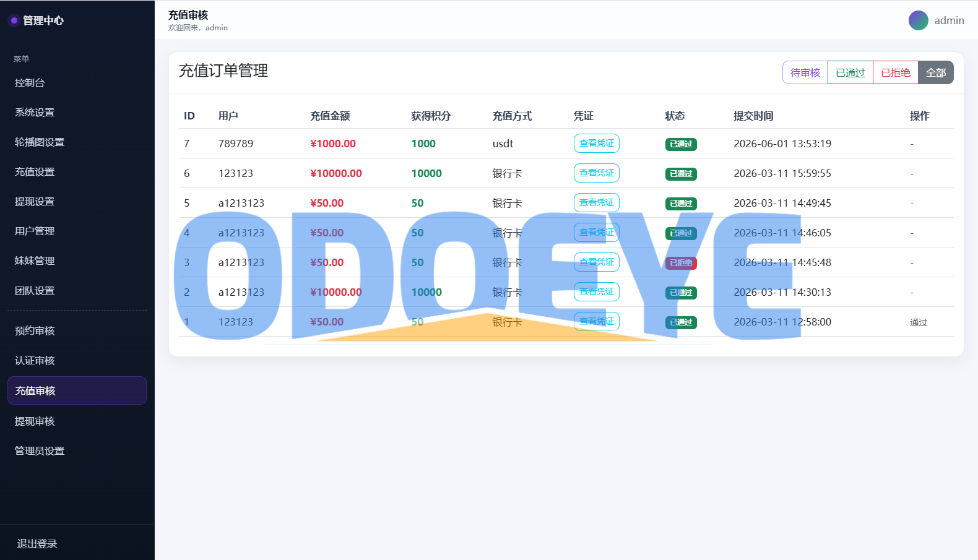Click 状态 column header

[x=675, y=116]
